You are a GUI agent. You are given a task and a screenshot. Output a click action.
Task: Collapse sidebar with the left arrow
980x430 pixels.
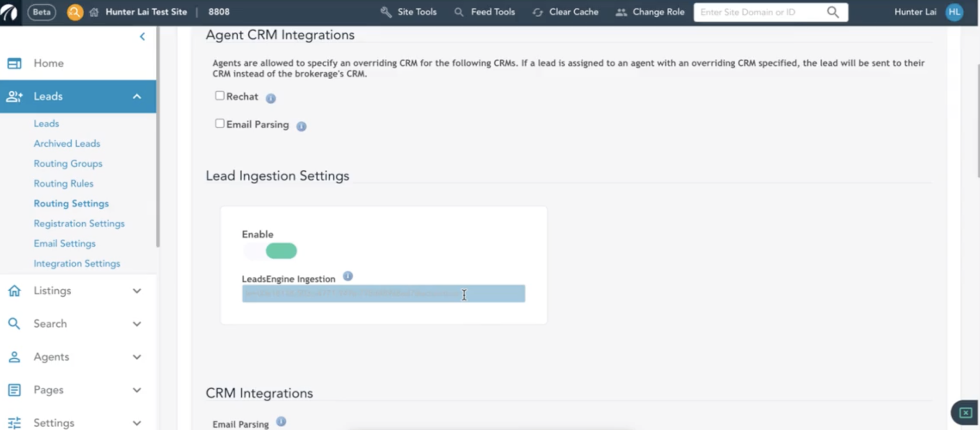pos(142,37)
